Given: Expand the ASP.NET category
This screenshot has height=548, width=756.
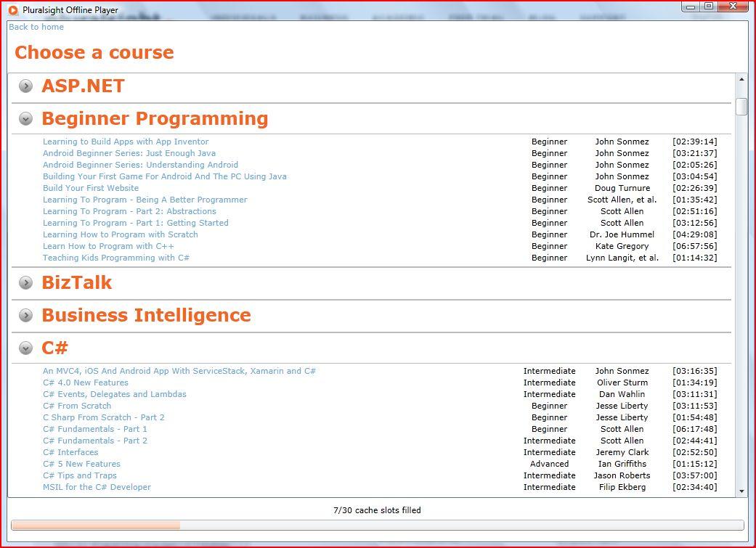Looking at the screenshot, I should (x=25, y=86).
